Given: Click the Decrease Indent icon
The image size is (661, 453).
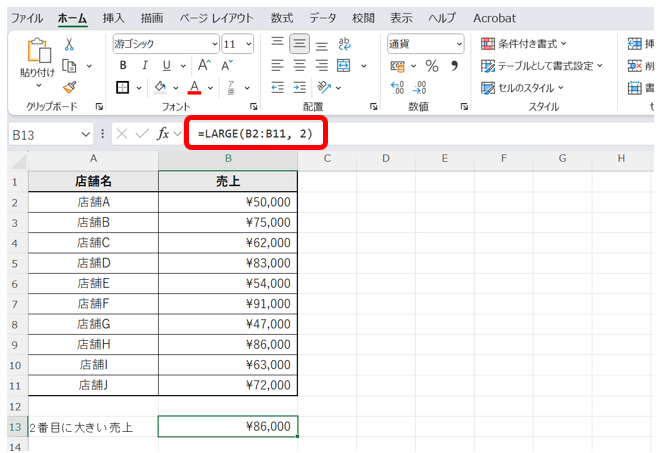Looking at the screenshot, I should pyautogui.click(x=277, y=88).
